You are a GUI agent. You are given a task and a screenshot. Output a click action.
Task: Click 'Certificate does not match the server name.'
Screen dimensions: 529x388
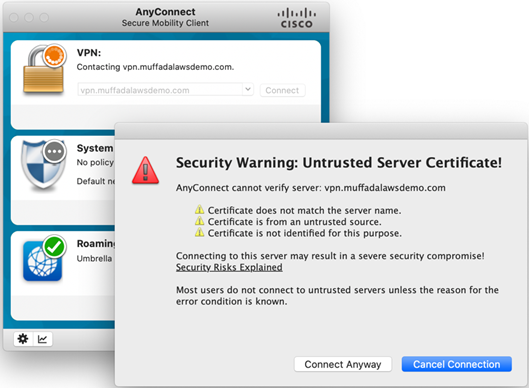pyautogui.click(x=304, y=211)
